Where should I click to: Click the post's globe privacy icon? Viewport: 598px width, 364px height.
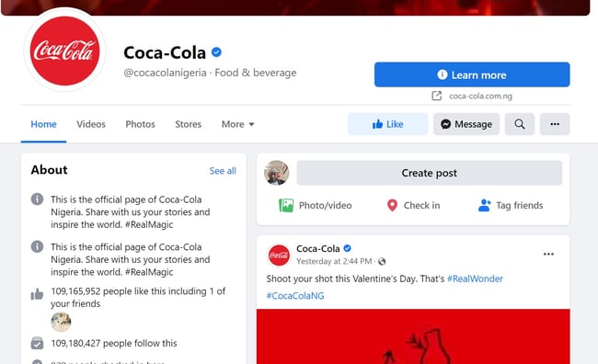382,261
